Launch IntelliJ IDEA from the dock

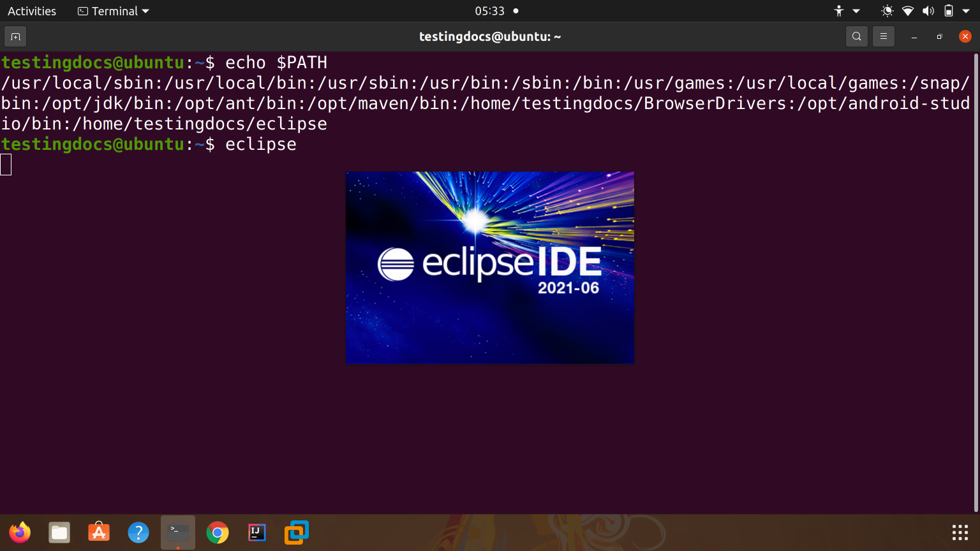pos(256,532)
